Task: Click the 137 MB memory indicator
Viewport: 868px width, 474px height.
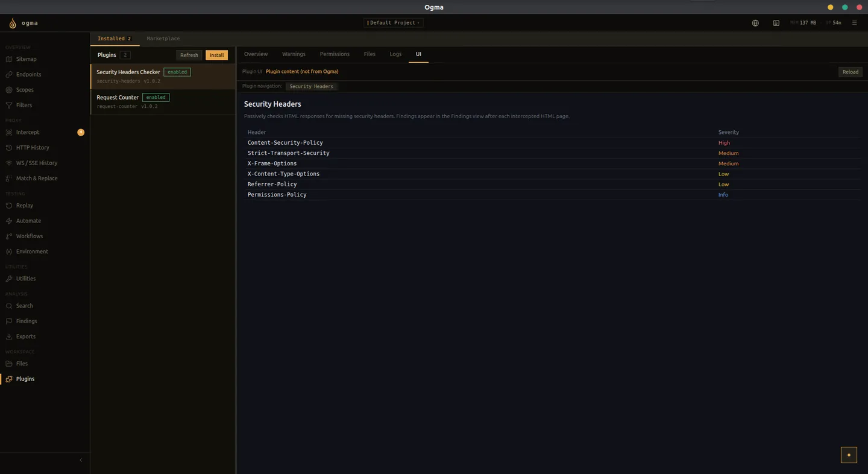Action: point(804,23)
